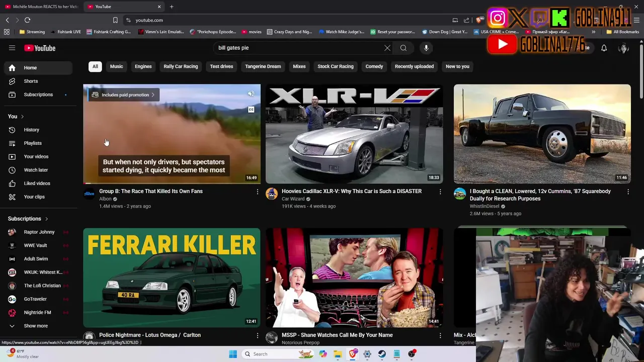Open Shorts in the sidebar

[38, 81]
